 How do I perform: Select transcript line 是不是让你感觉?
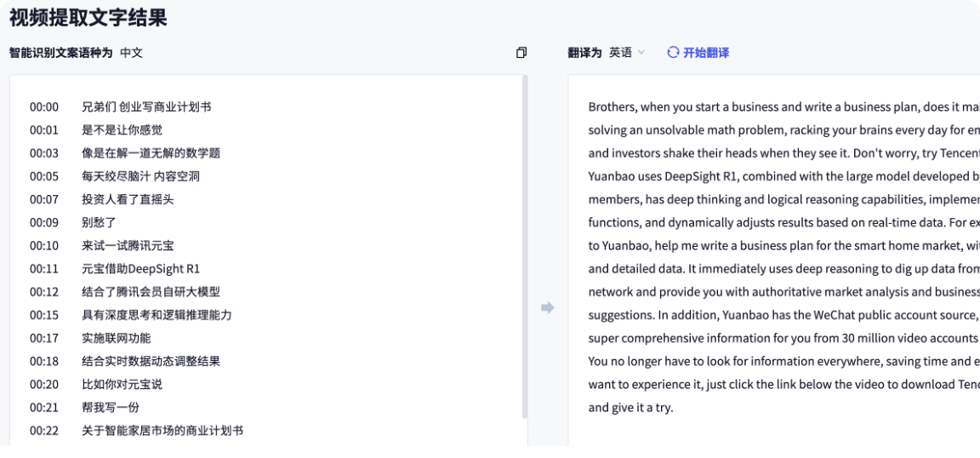[x=122, y=130]
